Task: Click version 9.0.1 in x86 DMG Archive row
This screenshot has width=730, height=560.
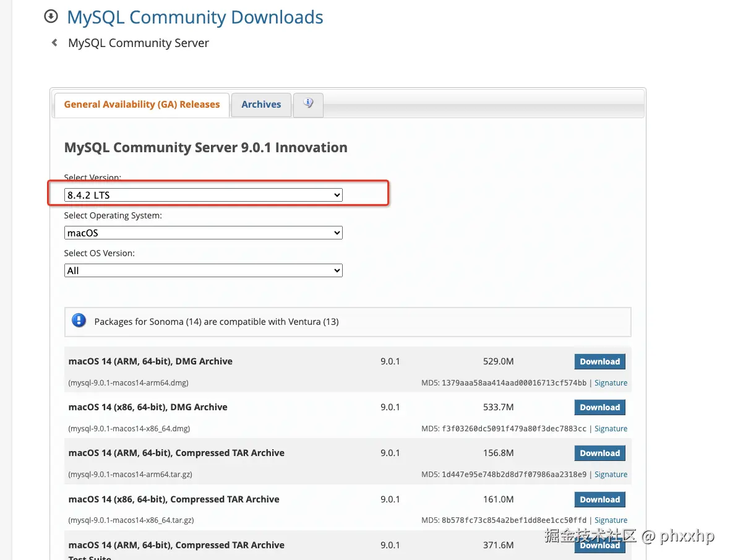Action: click(390, 407)
